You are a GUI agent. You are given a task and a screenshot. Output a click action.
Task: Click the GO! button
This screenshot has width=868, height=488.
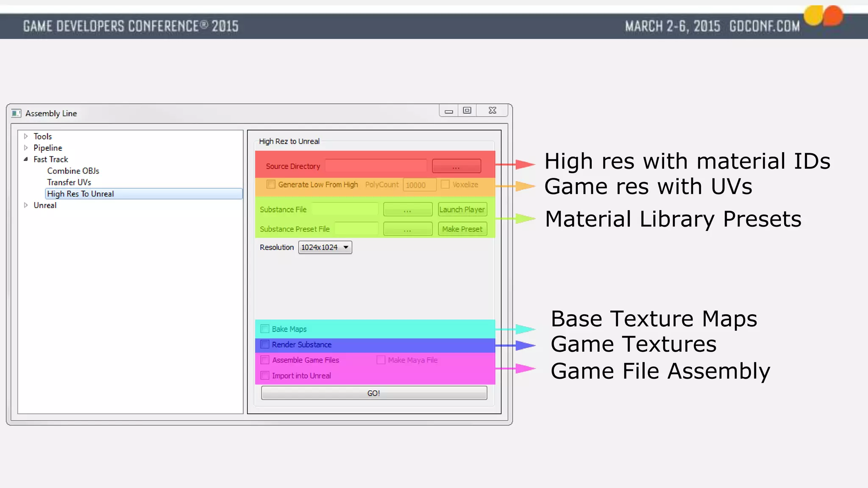click(374, 393)
